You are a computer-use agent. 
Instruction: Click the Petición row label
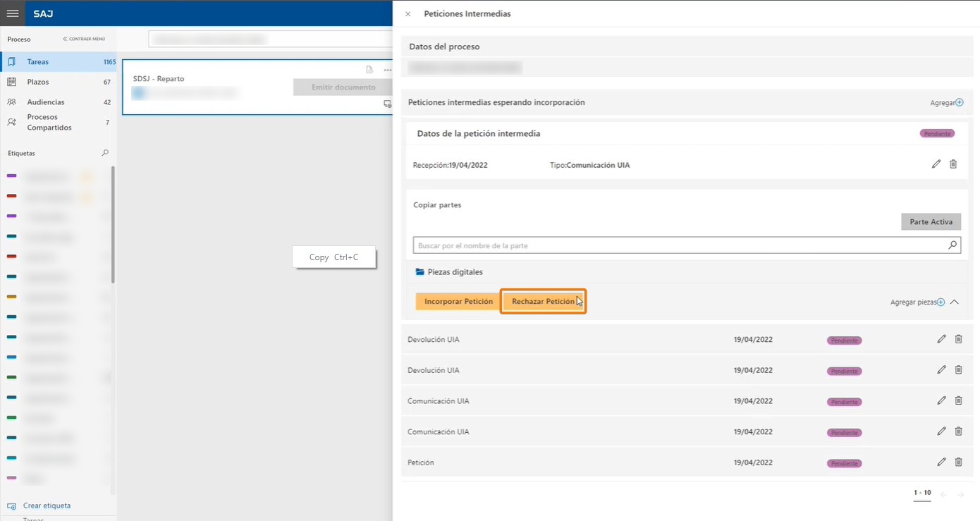coord(421,462)
